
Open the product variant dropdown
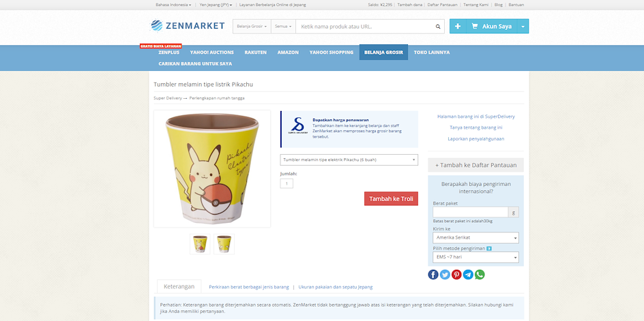349,159
